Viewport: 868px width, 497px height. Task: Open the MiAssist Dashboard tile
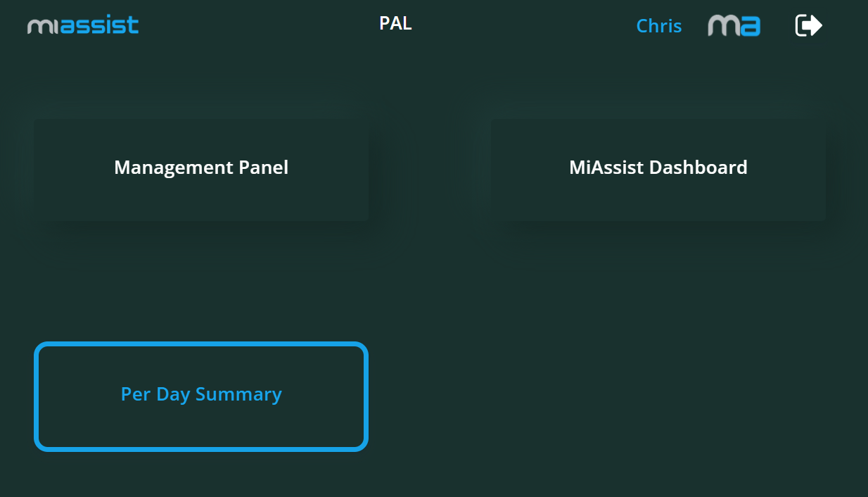click(x=658, y=170)
